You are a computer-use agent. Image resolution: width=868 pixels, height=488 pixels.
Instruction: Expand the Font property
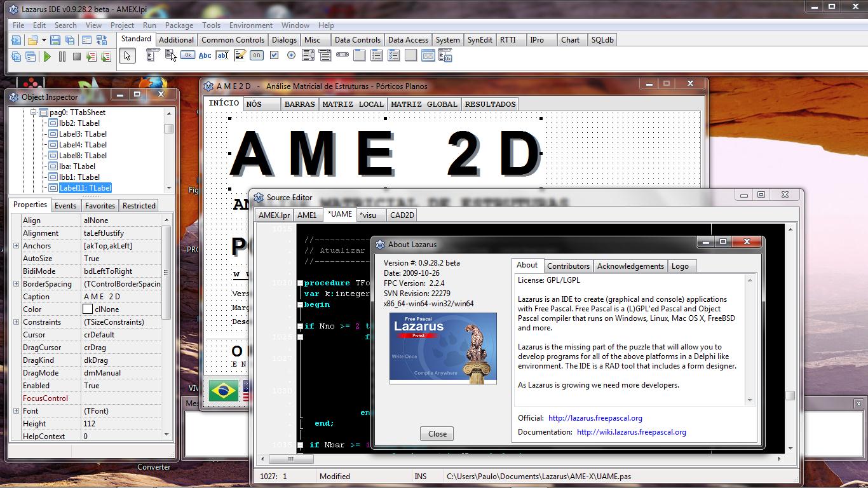16,411
